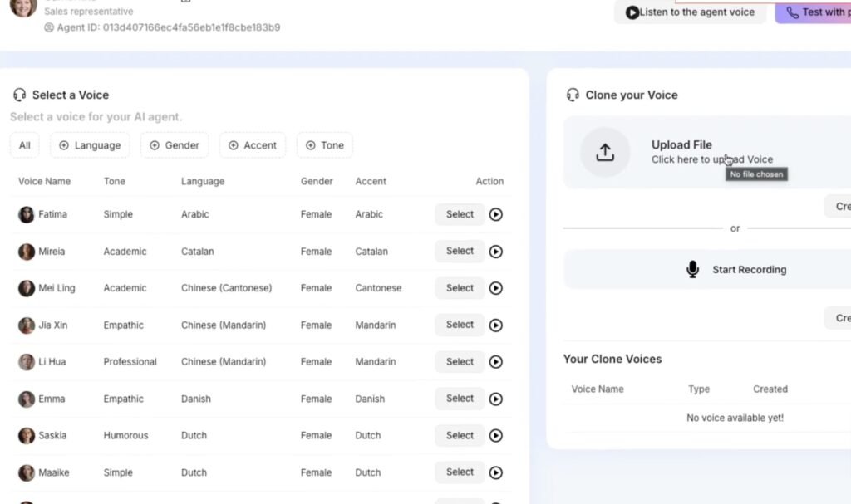Viewport: 851px width, 504px height.
Task: Click Fatima's avatar thumbnail
Action: [27, 214]
